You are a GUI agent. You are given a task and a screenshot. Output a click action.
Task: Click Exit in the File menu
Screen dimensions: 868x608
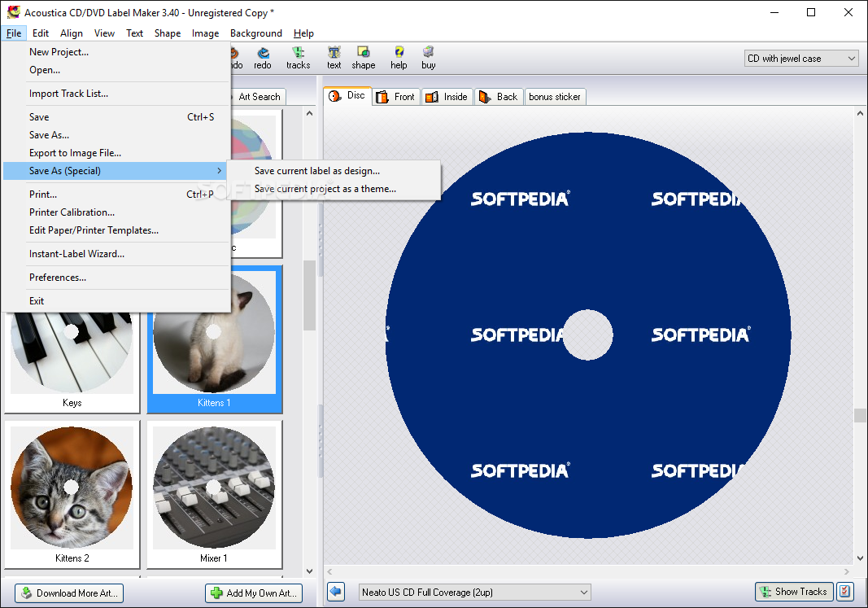(x=37, y=300)
